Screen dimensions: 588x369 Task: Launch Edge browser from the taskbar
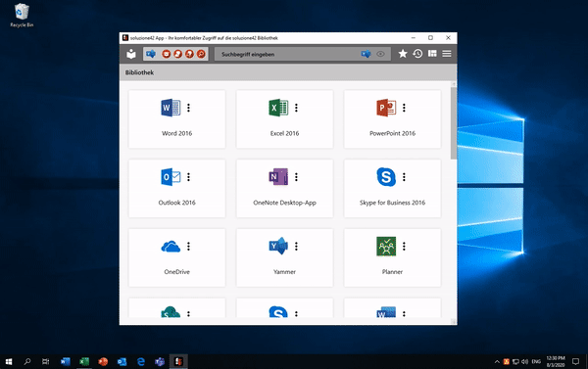[141, 361]
